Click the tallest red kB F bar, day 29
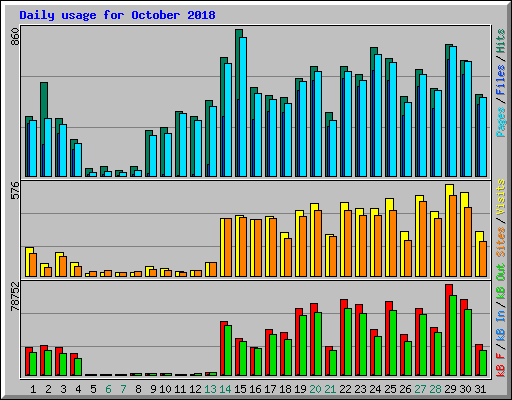Image resolution: width=512 pixels, height=400 pixels. click(448, 330)
